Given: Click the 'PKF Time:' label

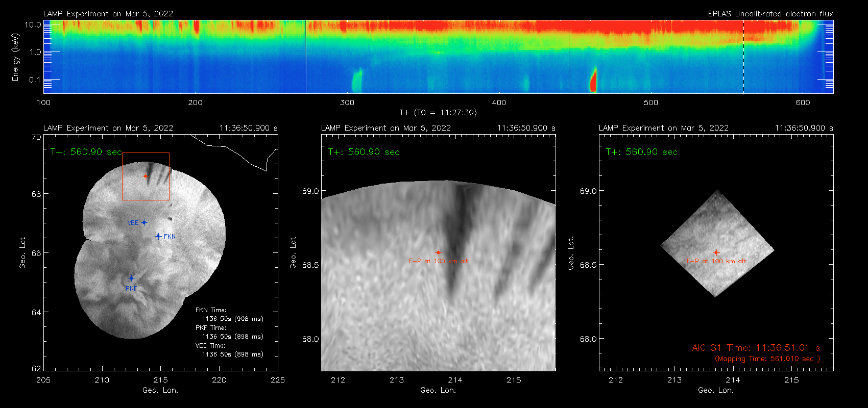Looking at the screenshot, I should [x=211, y=328].
